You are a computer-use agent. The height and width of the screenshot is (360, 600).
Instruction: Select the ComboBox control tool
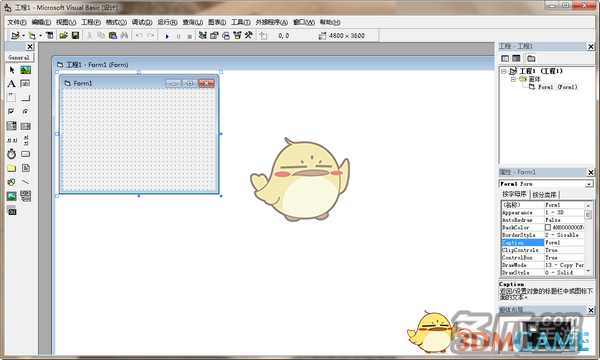tap(11, 126)
